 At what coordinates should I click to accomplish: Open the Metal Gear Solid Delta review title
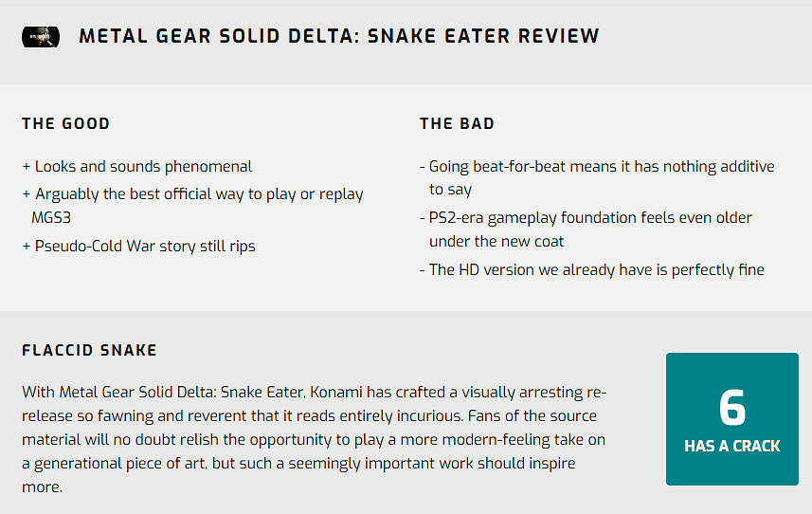click(339, 37)
